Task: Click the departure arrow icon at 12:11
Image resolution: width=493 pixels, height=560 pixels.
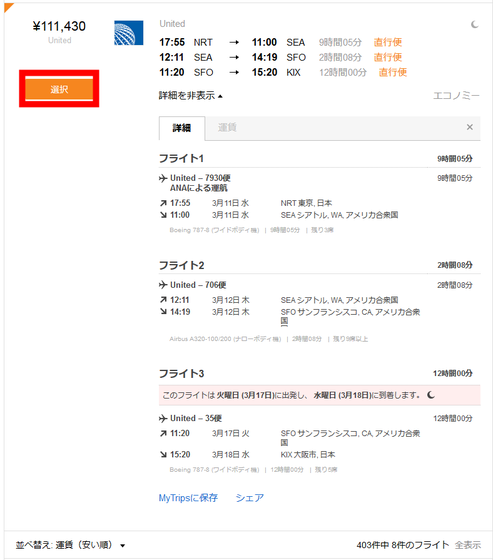Action: [x=163, y=300]
